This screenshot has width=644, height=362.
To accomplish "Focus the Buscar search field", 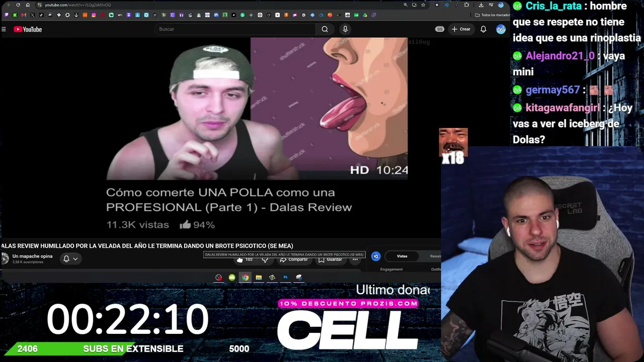I will 234,29.
